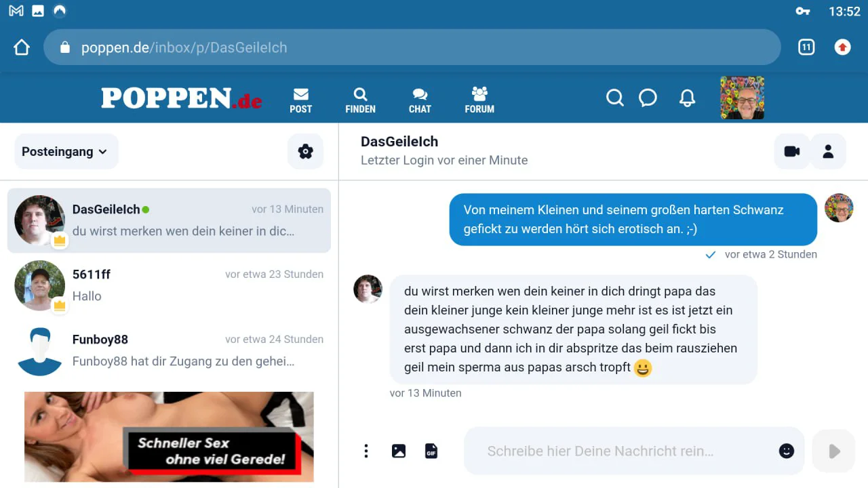The width and height of the screenshot is (868, 488).
Task: Open the browser tab switcher showing 11
Action: 806,47
